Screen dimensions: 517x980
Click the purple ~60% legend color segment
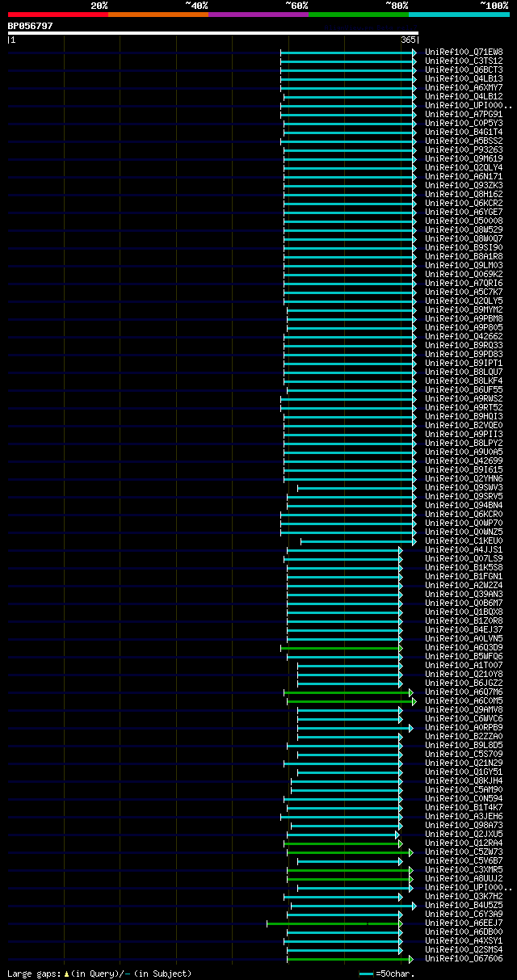[258, 15]
